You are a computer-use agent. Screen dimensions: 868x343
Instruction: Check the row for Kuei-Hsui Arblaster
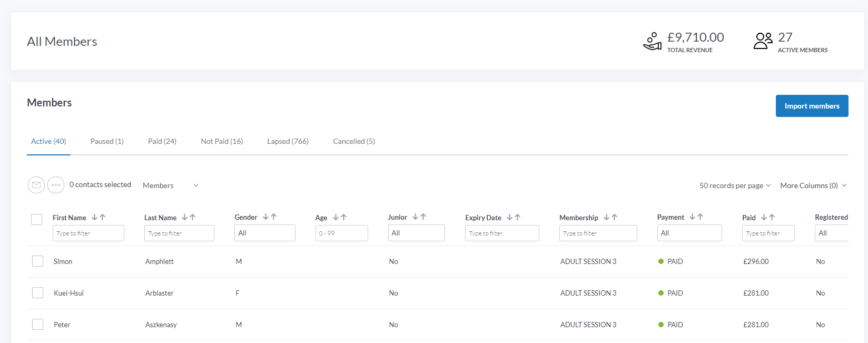(38, 293)
